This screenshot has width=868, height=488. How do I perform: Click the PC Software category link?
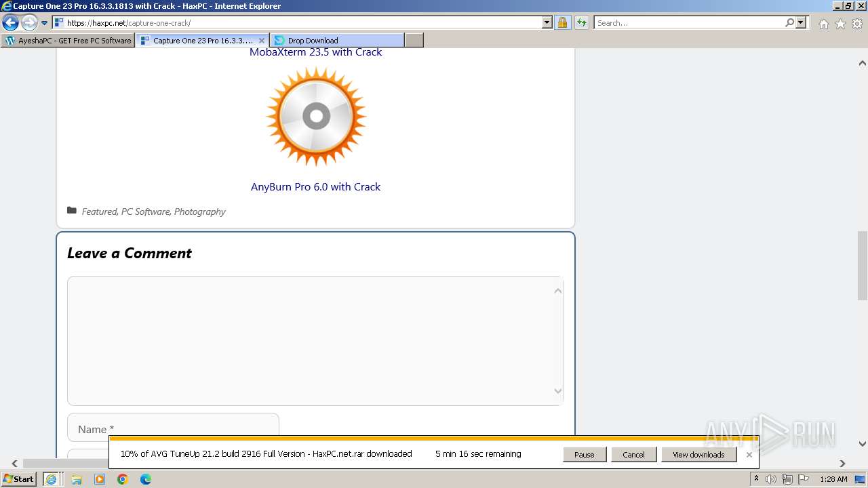coord(145,211)
